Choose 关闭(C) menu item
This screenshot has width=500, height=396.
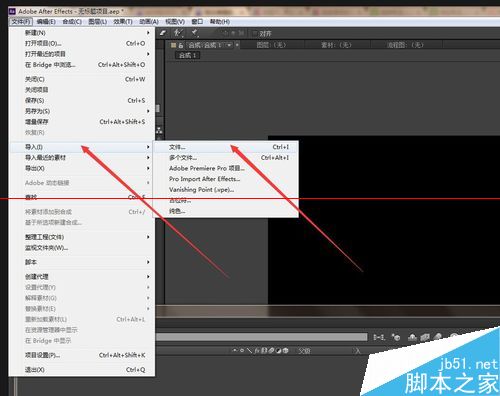[x=82, y=79]
